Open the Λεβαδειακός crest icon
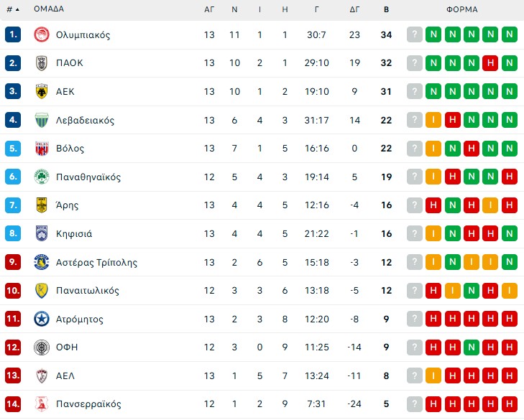Image resolution: width=524 pixels, height=420 pixels. pyautogui.click(x=41, y=120)
